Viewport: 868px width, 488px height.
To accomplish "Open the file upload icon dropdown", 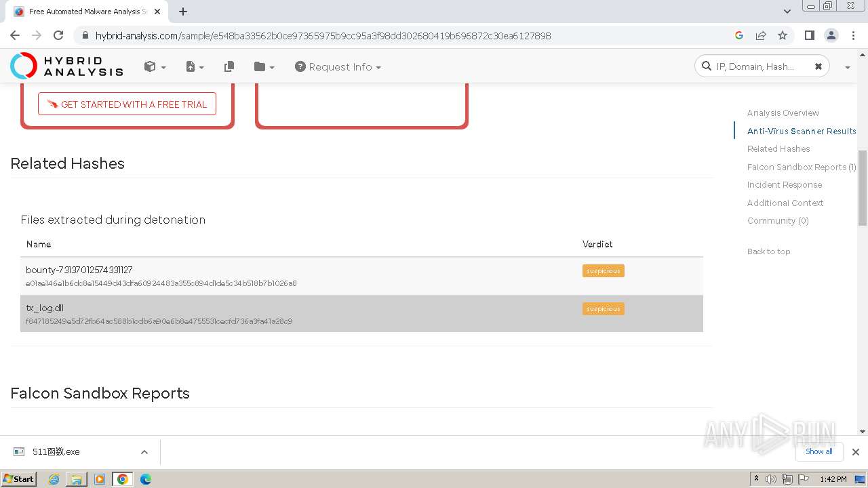I will point(195,66).
